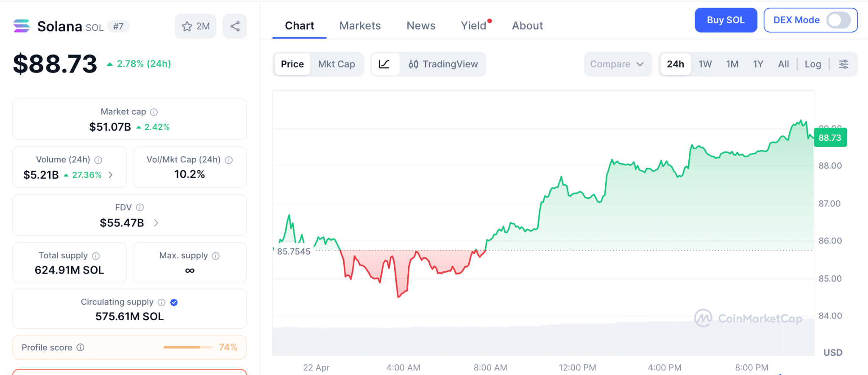Open the Yield tab
This screenshot has width=868, height=375.
(473, 25)
